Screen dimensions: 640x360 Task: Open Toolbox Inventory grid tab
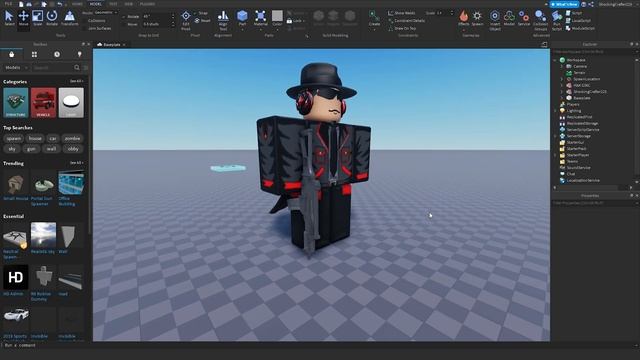pos(34,54)
